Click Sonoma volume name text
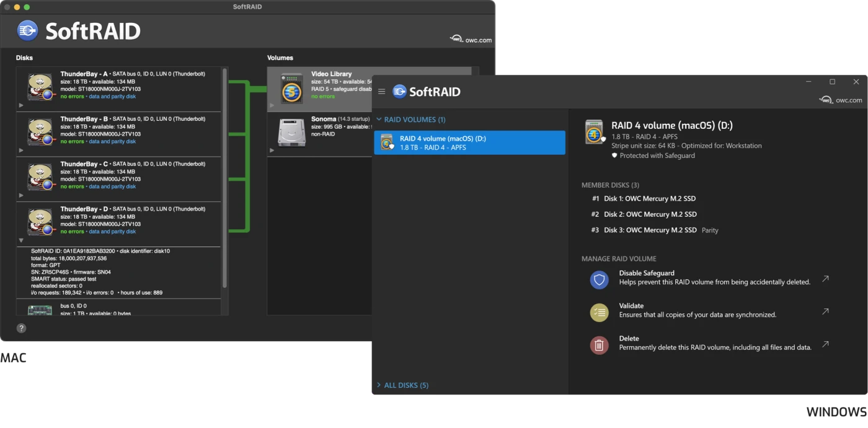The image size is (868, 428). (x=324, y=119)
